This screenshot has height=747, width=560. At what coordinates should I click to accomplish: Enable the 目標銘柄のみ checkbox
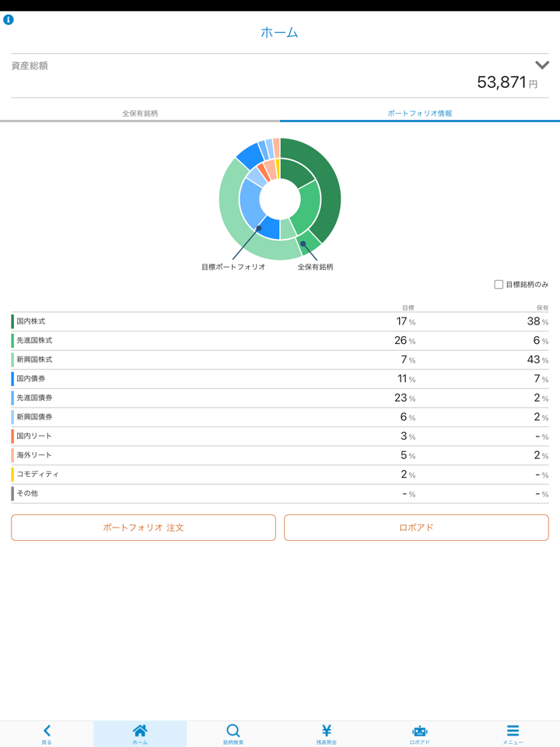(499, 285)
